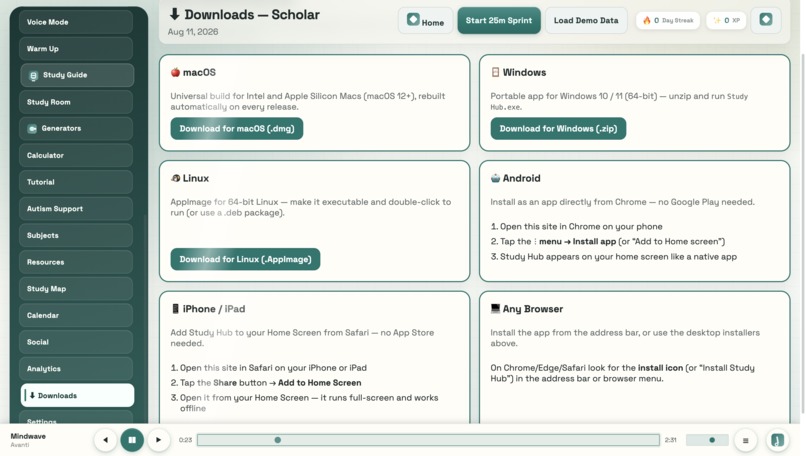Screen dimensions: 806x456
Task: Select the Downloads sidebar item
Action: pos(77,395)
